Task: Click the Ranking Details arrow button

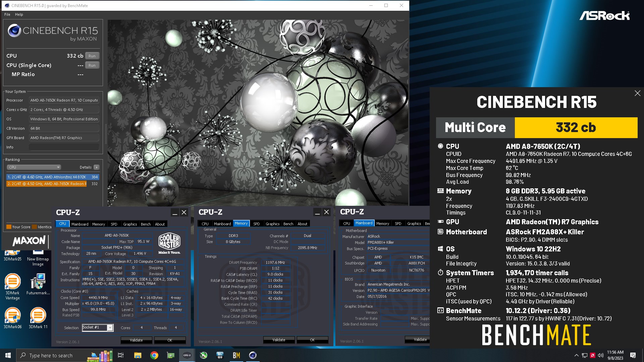Action: [96, 167]
